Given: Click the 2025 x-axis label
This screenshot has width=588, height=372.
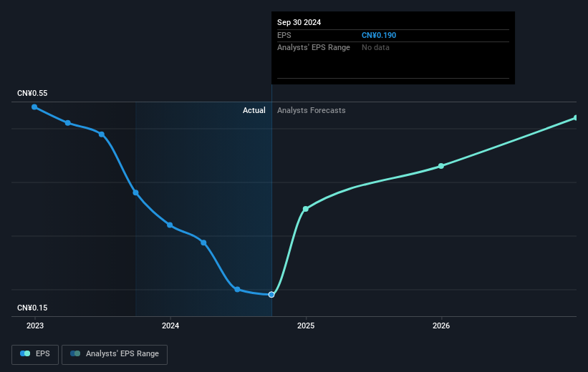Looking at the screenshot, I should (x=306, y=326).
